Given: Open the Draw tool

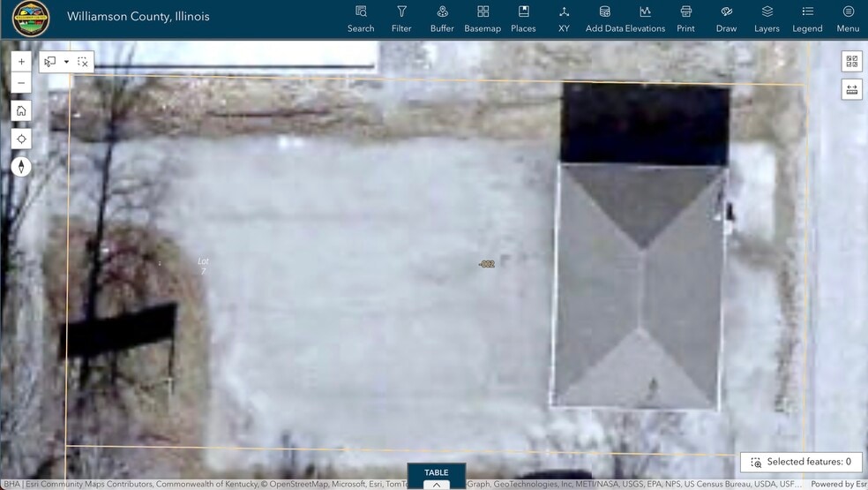Looking at the screenshot, I should coord(726,19).
